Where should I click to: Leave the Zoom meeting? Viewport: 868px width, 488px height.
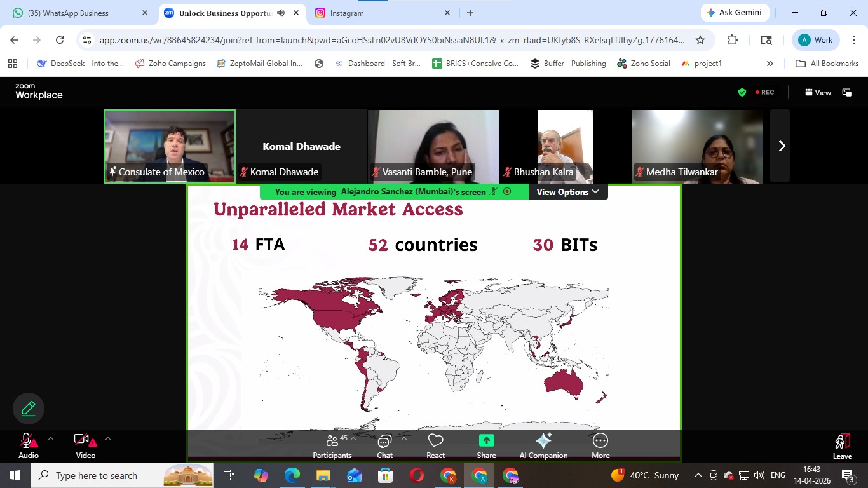point(842,445)
